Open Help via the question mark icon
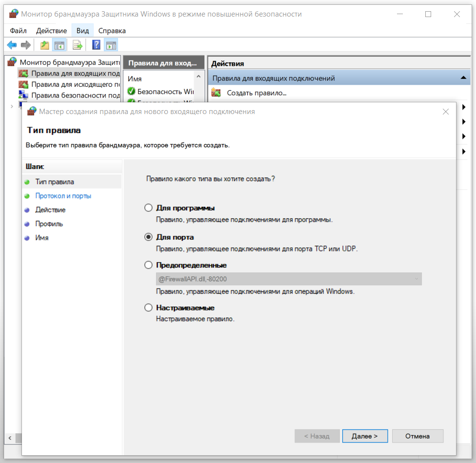476x463 pixels. pyautogui.click(x=96, y=45)
